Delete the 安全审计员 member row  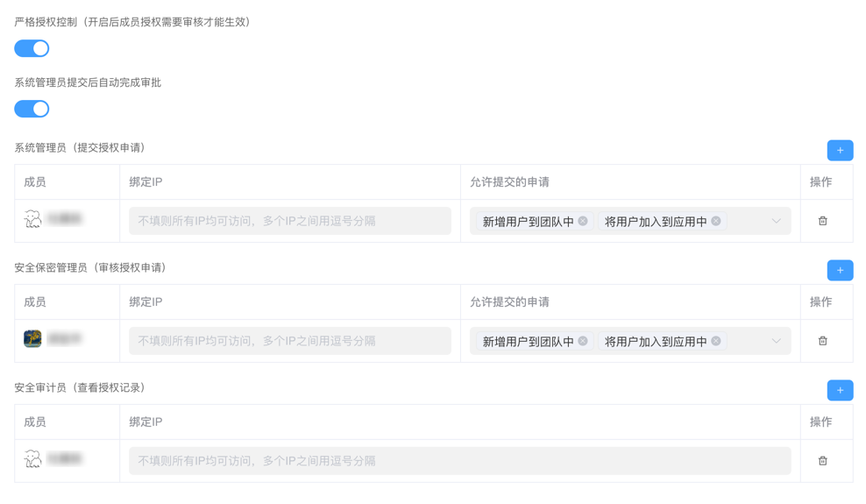point(822,461)
